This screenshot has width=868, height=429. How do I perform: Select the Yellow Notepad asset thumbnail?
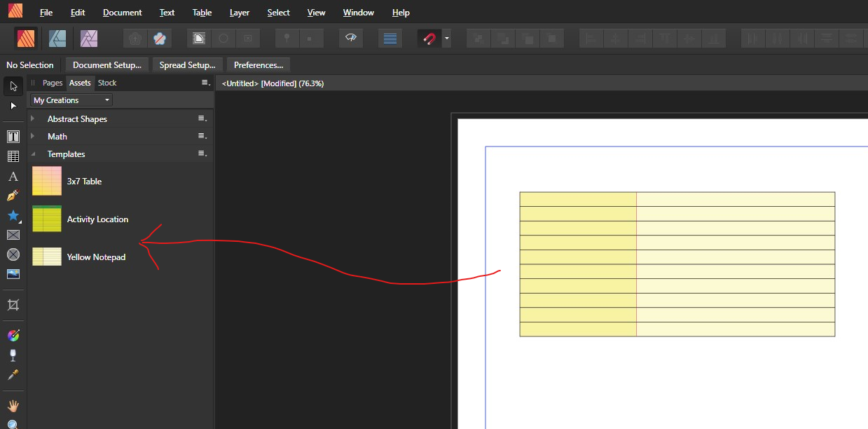pos(47,257)
